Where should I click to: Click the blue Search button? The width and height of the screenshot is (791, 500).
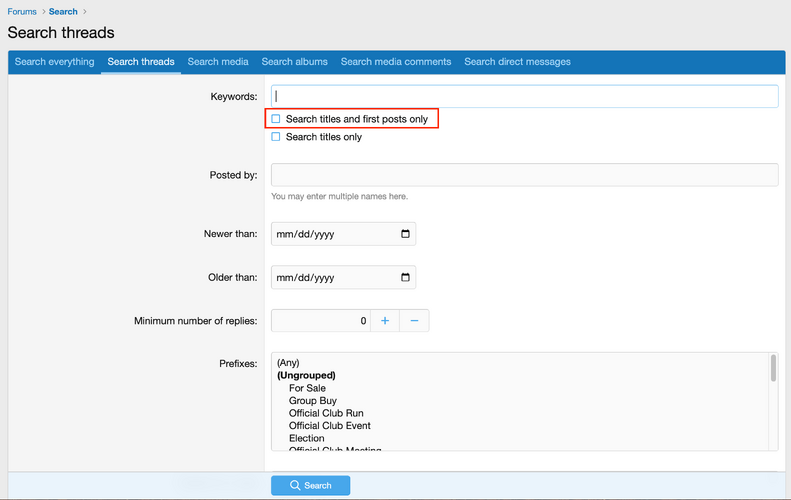pos(310,485)
